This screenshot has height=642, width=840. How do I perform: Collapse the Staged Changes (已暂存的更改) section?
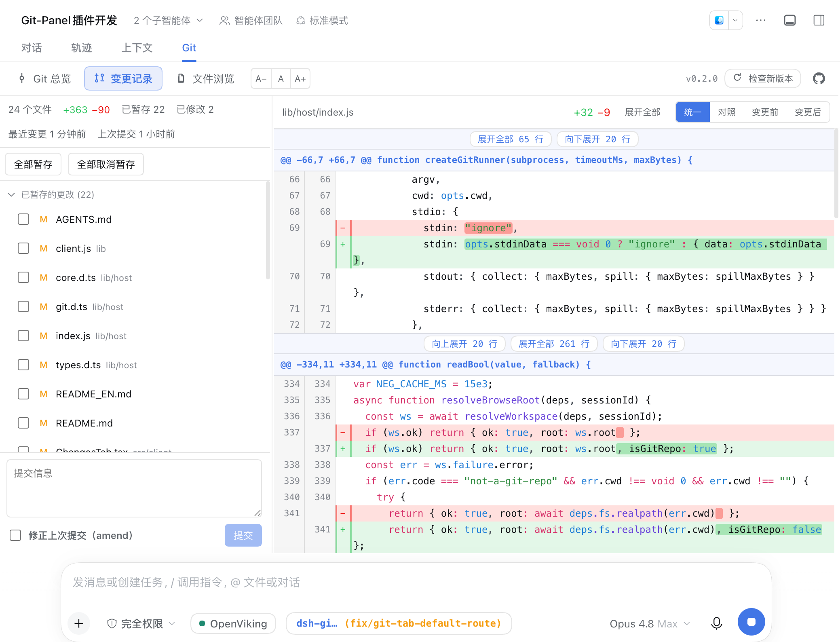click(x=11, y=195)
